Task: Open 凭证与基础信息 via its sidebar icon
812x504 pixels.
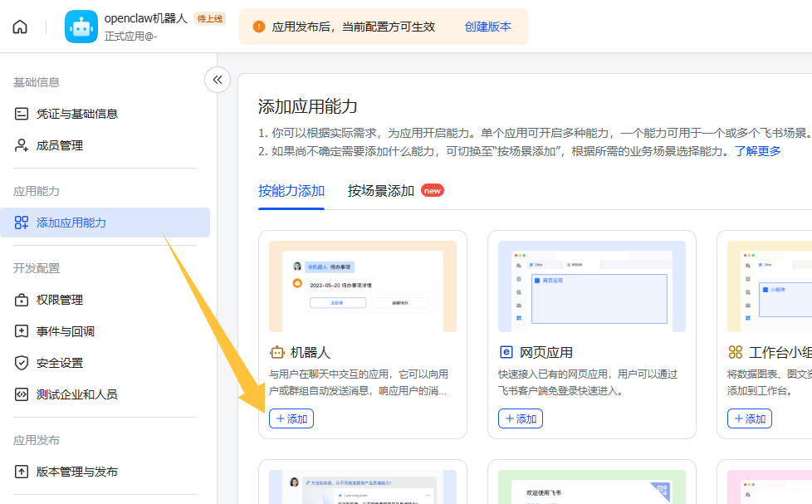Action: tap(20, 113)
